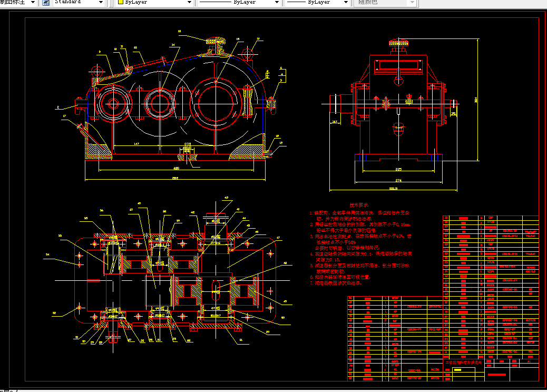Click the disabled 随颜色 plot style dropdown
The width and height of the screenshot is (547, 392).
pyautogui.click(x=385, y=2)
